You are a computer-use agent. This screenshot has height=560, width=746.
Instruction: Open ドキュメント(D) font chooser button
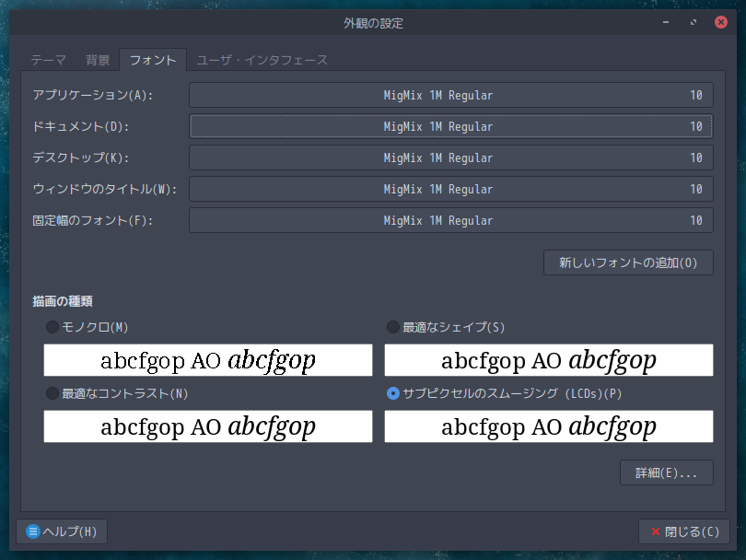(451, 126)
